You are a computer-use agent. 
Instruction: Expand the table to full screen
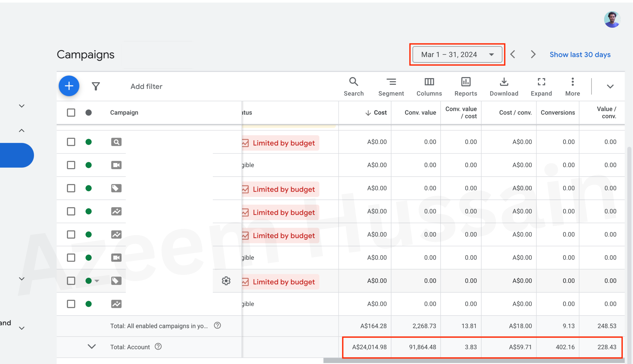541,87
